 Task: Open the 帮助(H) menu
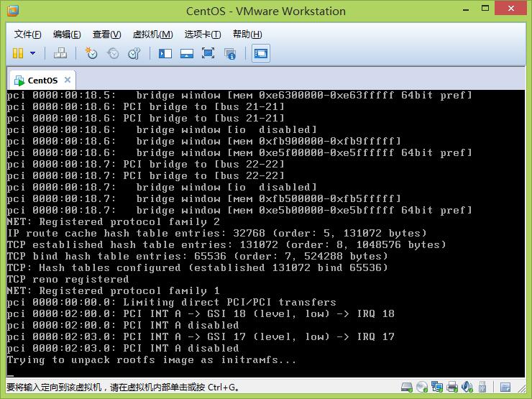247,34
